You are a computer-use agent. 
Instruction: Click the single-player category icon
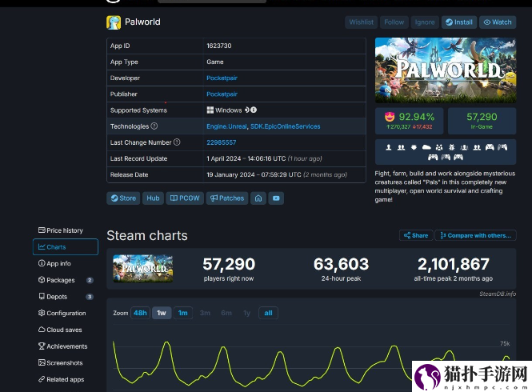[389, 147]
